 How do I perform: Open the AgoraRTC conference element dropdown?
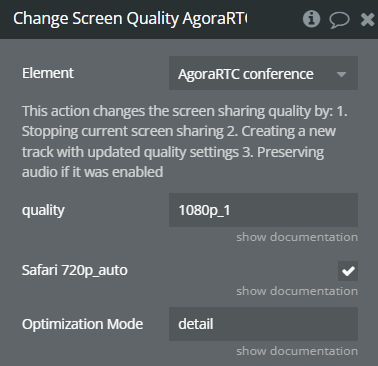[263, 73]
